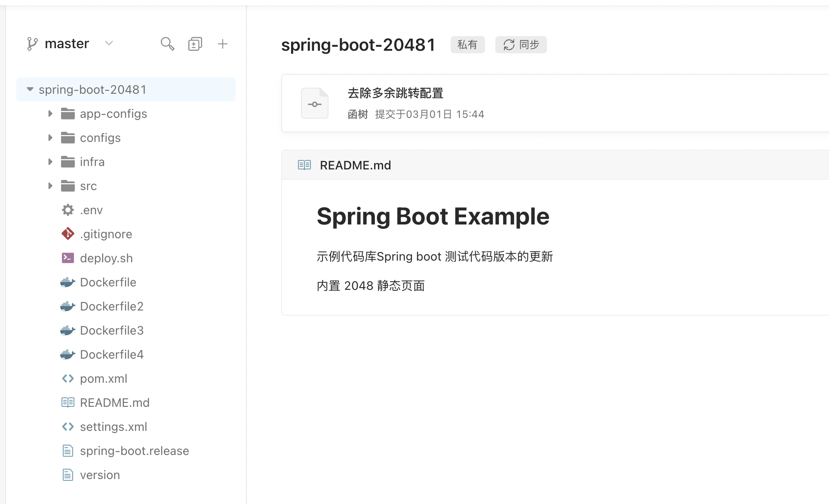The height and width of the screenshot is (504, 829).
Task: Click the compare changes icon beside search
Action: tap(195, 44)
